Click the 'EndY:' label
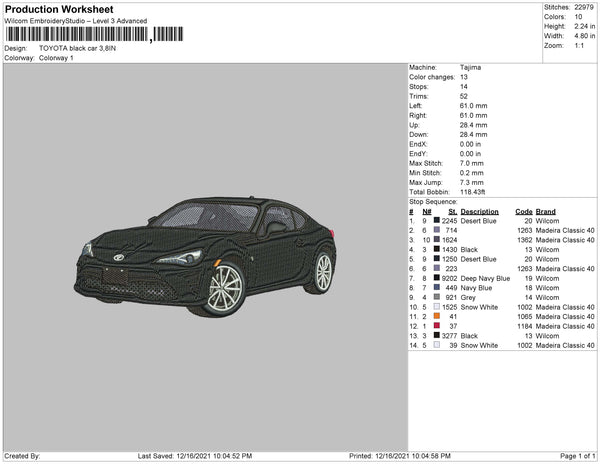This screenshot has height=464, width=600. tap(418, 154)
